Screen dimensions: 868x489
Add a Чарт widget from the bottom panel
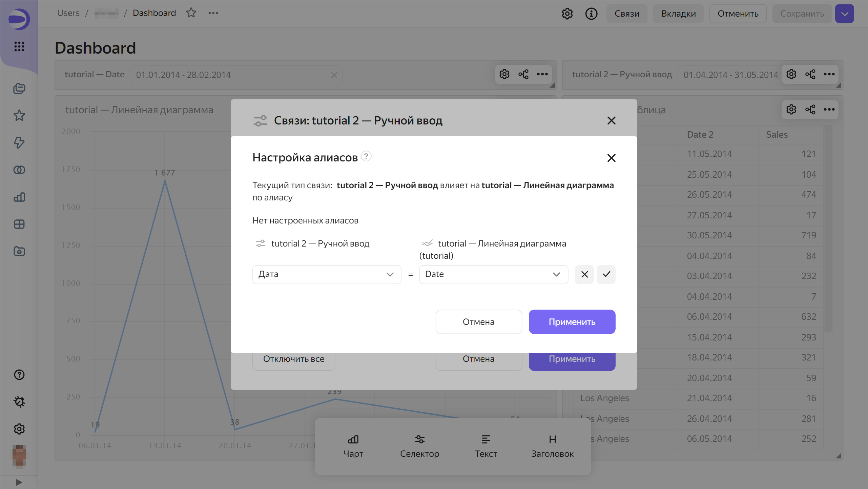(x=353, y=446)
